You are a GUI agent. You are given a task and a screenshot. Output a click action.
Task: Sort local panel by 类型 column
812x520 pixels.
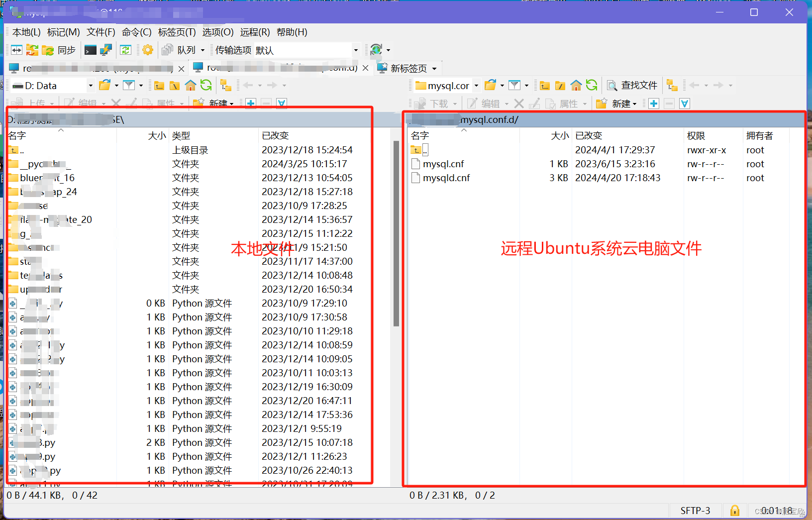214,135
